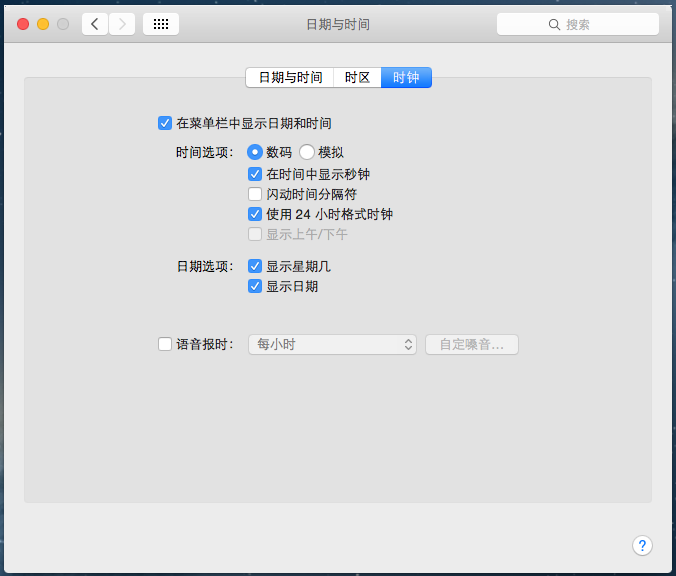Close the window with red button
This screenshot has width=676, height=576.
(23, 24)
